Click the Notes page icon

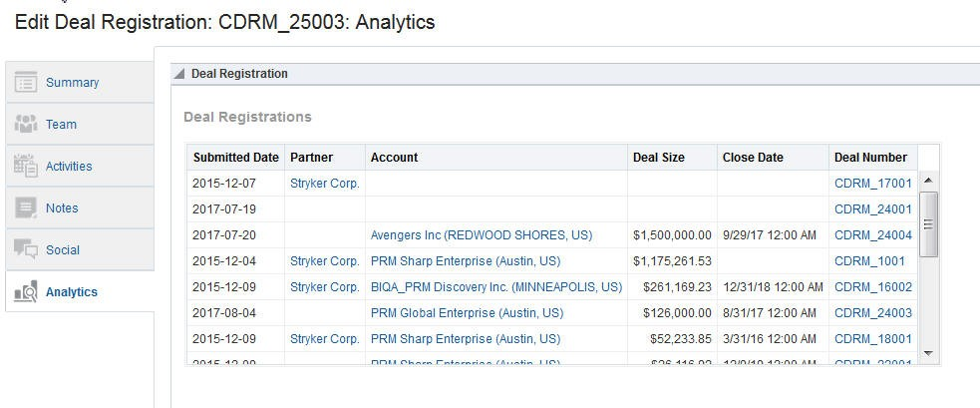pyautogui.click(x=26, y=208)
